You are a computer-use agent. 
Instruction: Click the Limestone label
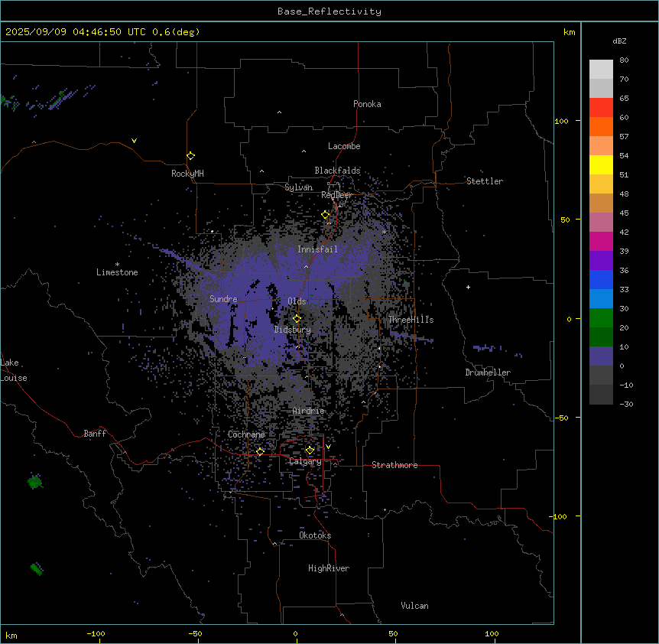(117, 272)
